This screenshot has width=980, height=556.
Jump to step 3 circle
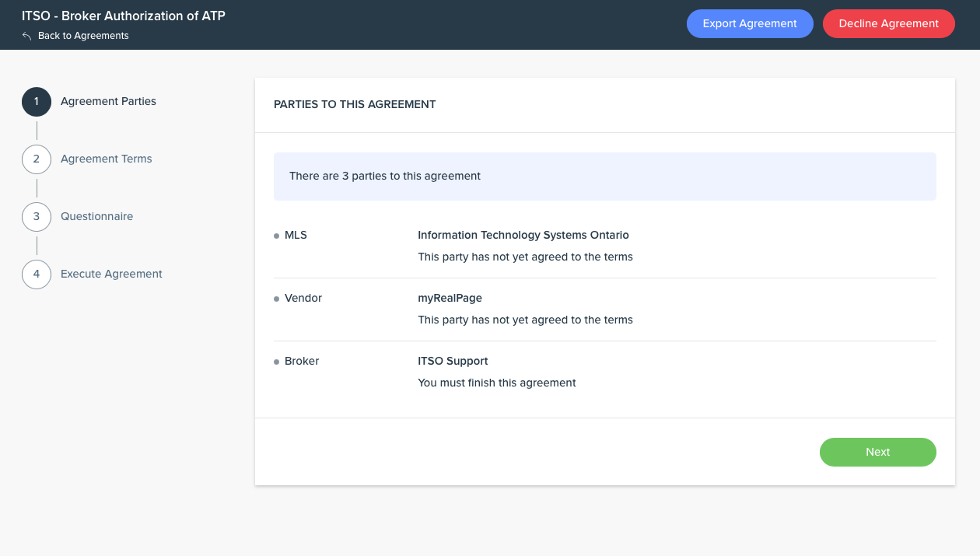pyautogui.click(x=37, y=216)
